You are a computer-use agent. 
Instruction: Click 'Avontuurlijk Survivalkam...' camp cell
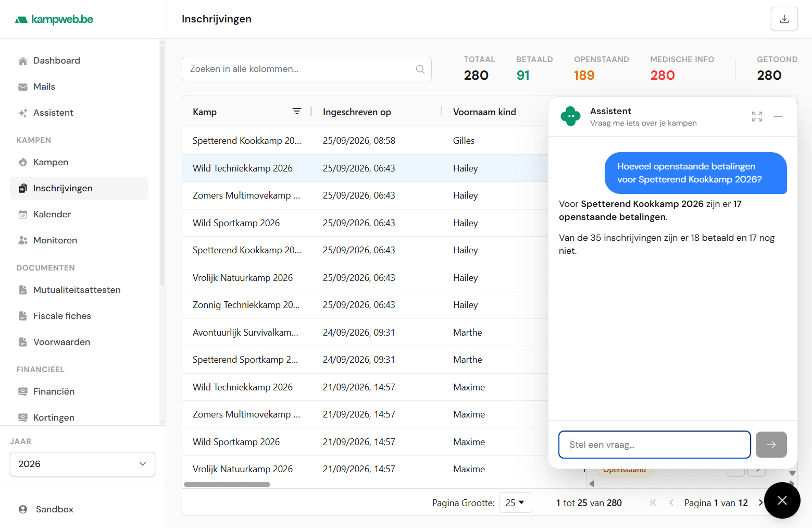pos(245,333)
